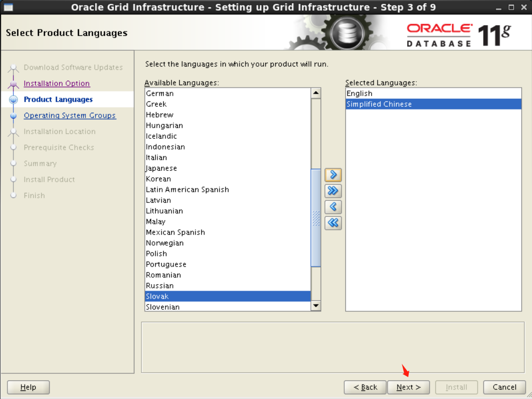
Task: Select Hungarian in available languages
Action: pyautogui.click(x=228, y=126)
